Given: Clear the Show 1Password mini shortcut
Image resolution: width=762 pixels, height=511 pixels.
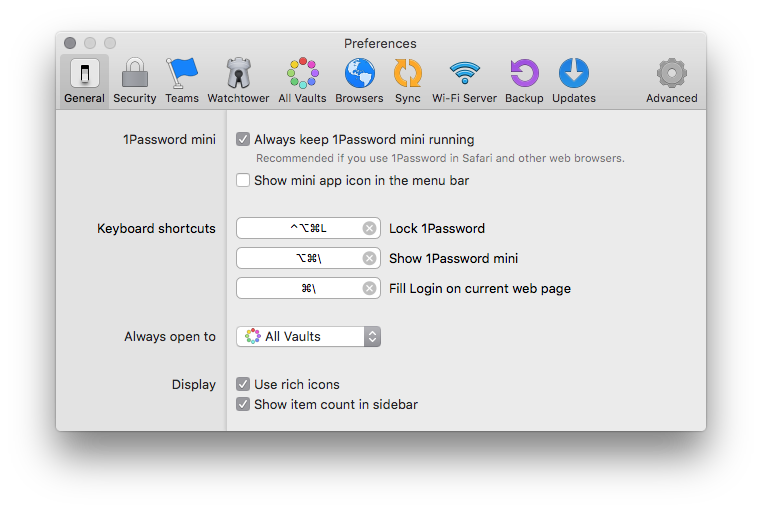Looking at the screenshot, I should pos(369,258).
